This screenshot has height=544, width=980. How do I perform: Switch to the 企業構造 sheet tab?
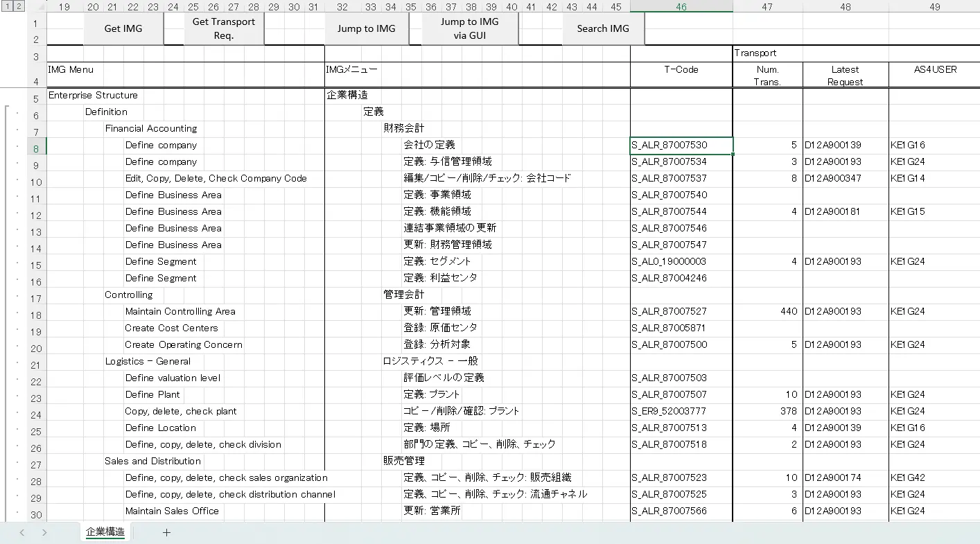(x=105, y=532)
